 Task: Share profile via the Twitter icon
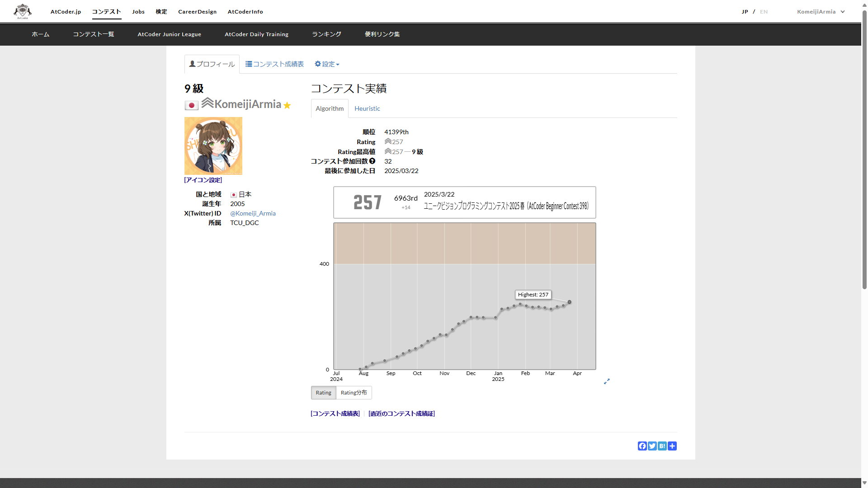click(652, 446)
